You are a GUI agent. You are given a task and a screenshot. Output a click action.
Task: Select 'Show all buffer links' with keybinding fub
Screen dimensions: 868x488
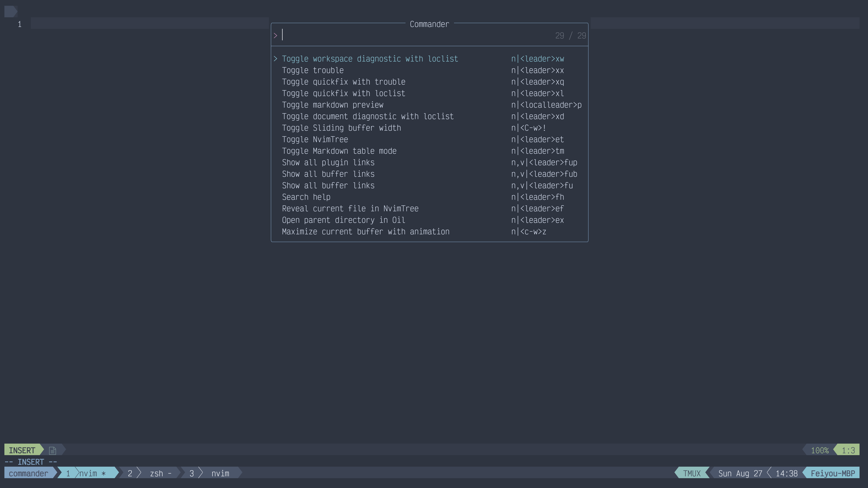pyautogui.click(x=430, y=174)
